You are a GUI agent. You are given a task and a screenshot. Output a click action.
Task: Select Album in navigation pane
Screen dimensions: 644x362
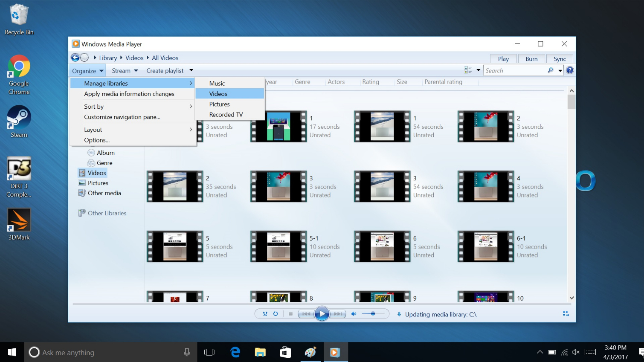pos(101,153)
